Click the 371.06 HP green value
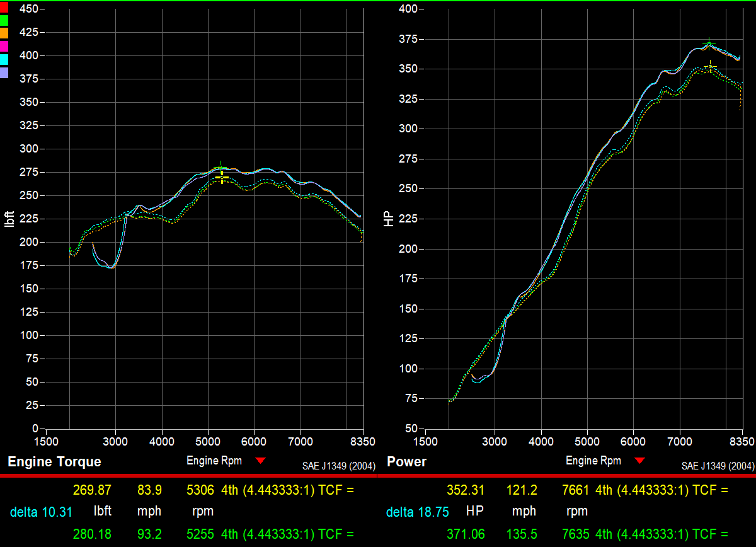The image size is (756, 547). click(x=466, y=534)
